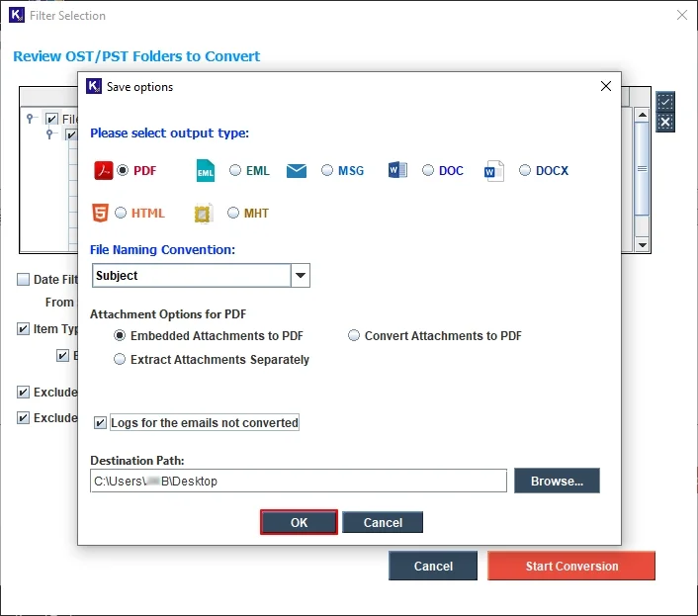
Task: Toggle the first Exclude checkbox in background window
Action: click(23, 392)
